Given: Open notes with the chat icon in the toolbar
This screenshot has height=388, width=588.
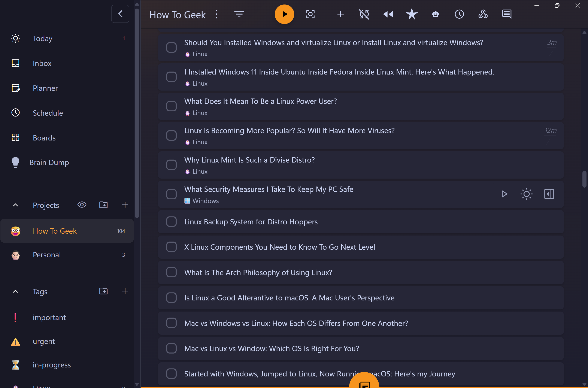Looking at the screenshot, I should 507,14.
